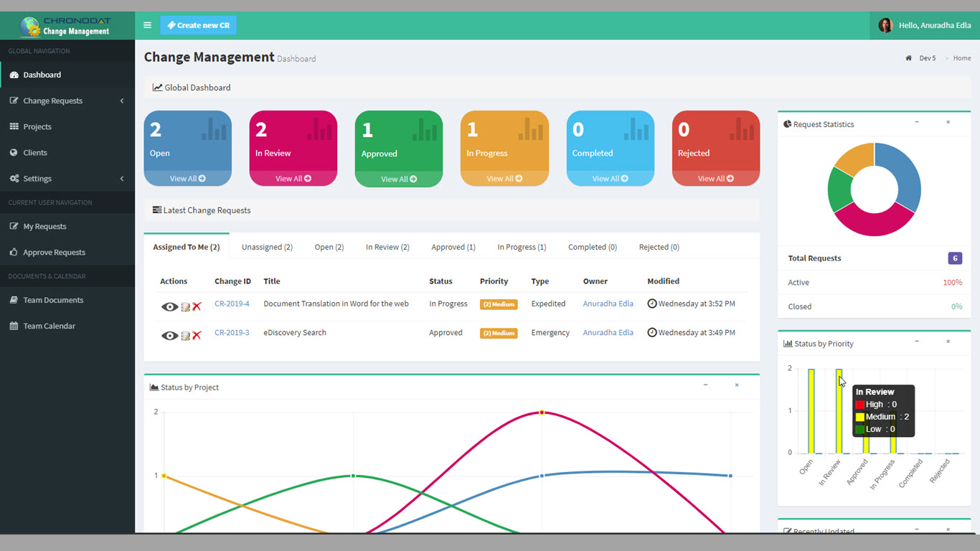The width and height of the screenshot is (980, 551).
Task: Switch to the Completed (0) tab
Action: coord(593,247)
